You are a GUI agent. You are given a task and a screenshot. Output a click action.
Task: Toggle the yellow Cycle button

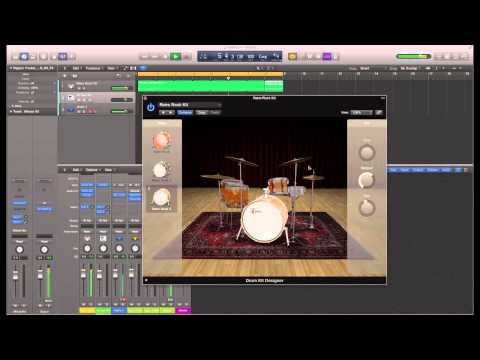pyautogui.click(x=292, y=56)
